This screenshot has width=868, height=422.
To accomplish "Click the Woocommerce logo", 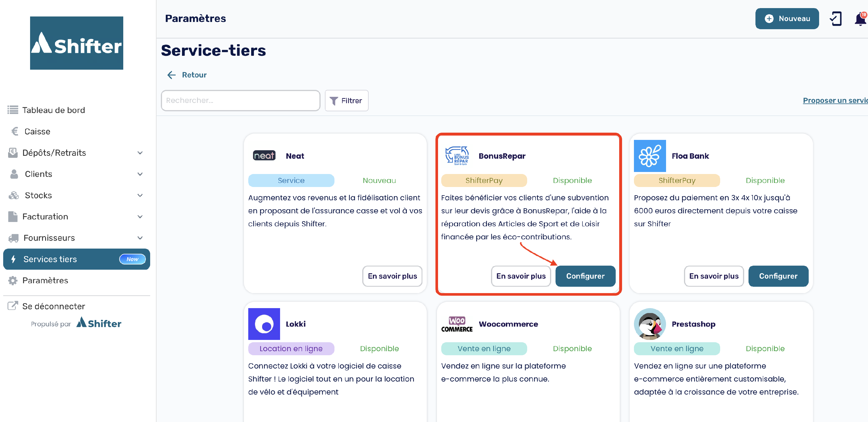I will 457,324.
